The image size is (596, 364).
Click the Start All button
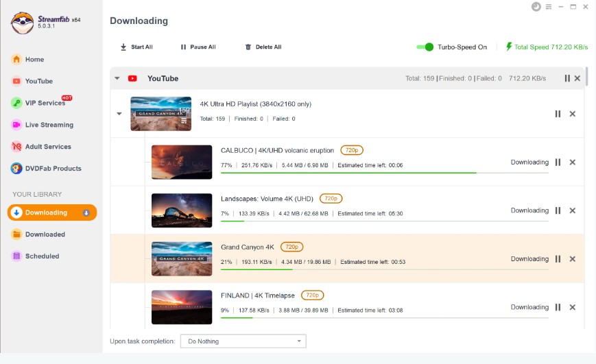pyautogui.click(x=136, y=47)
